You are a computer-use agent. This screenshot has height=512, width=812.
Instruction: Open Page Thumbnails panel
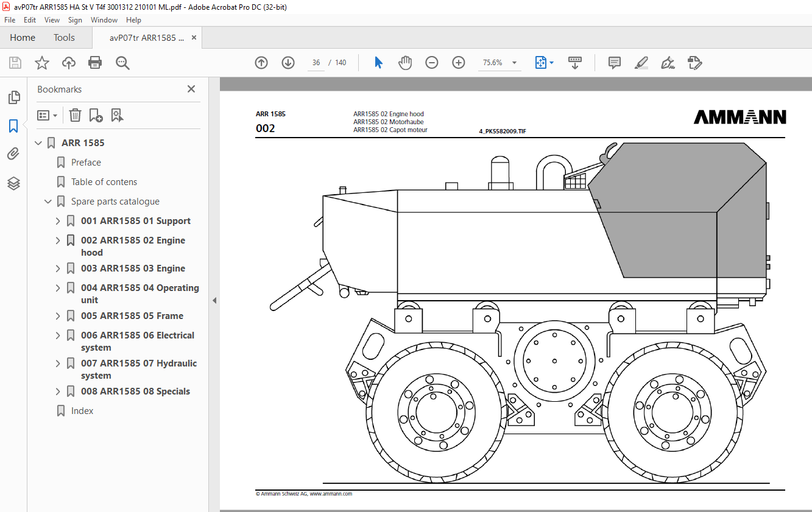[13, 97]
